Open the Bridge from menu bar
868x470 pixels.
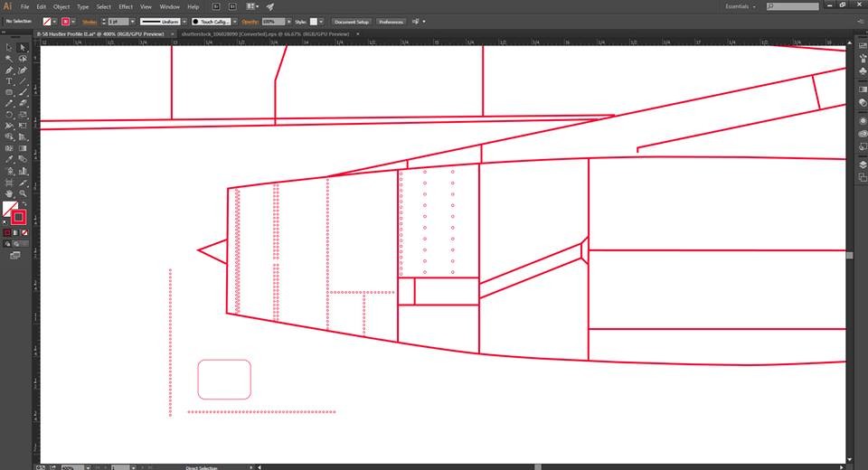(x=216, y=6)
